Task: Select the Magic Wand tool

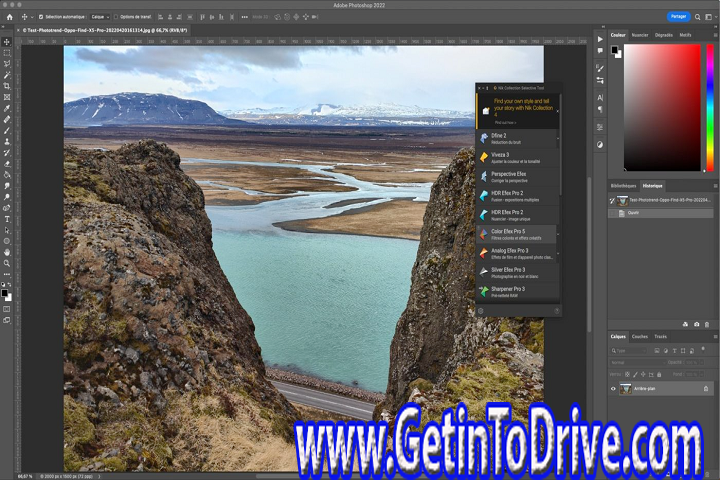Action: pyautogui.click(x=7, y=75)
